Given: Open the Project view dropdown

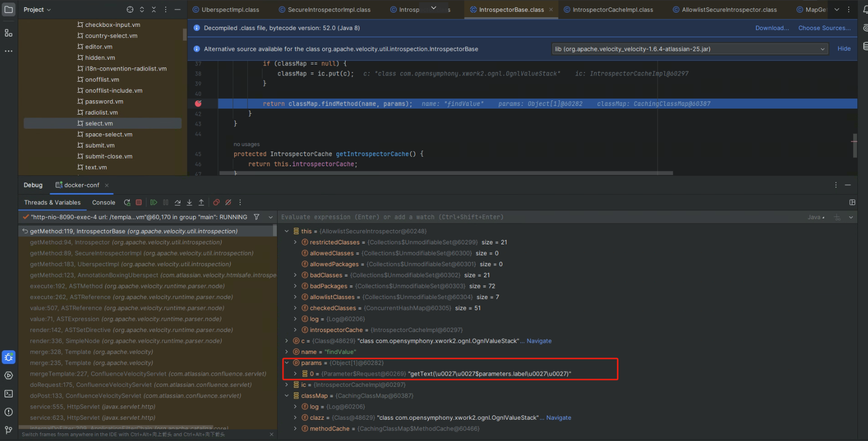Looking at the screenshot, I should click(37, 10).
